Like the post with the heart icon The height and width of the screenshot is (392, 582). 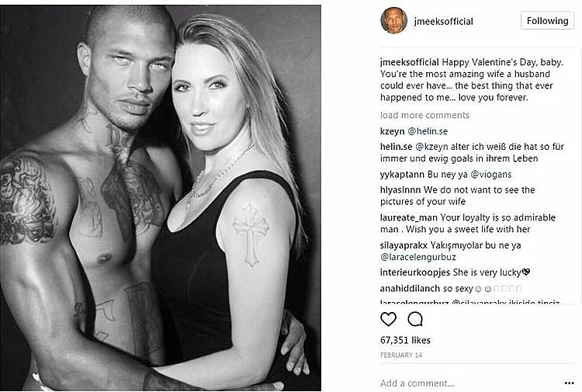click(x=389, y=319)
